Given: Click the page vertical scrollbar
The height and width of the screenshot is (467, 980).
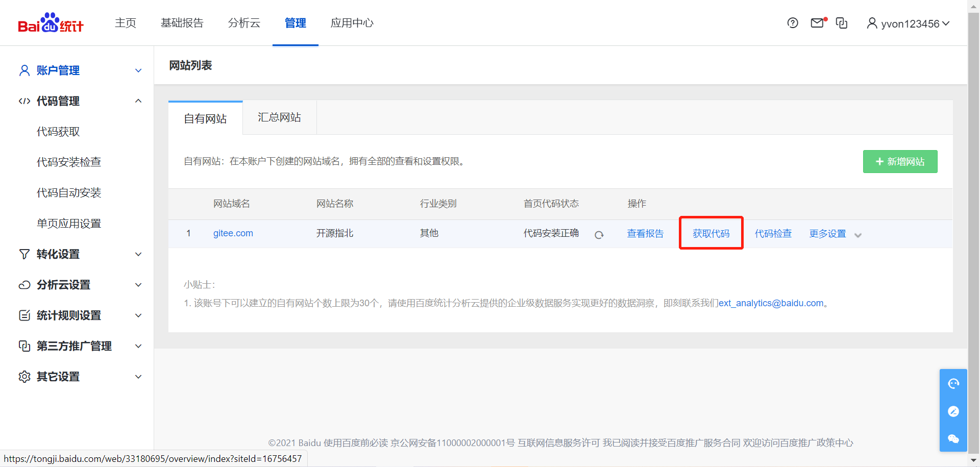Looking at the screenshot, I should [974, 232].
